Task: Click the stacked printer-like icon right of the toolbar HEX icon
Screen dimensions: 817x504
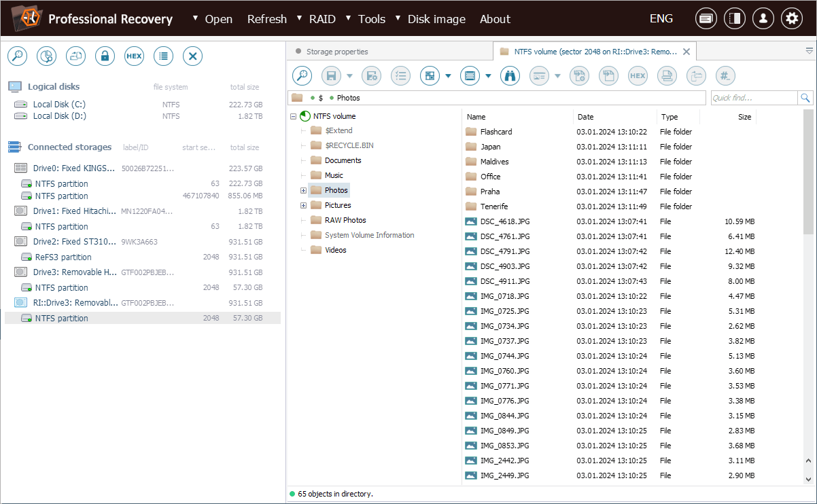Action: [x=667, y=76]
